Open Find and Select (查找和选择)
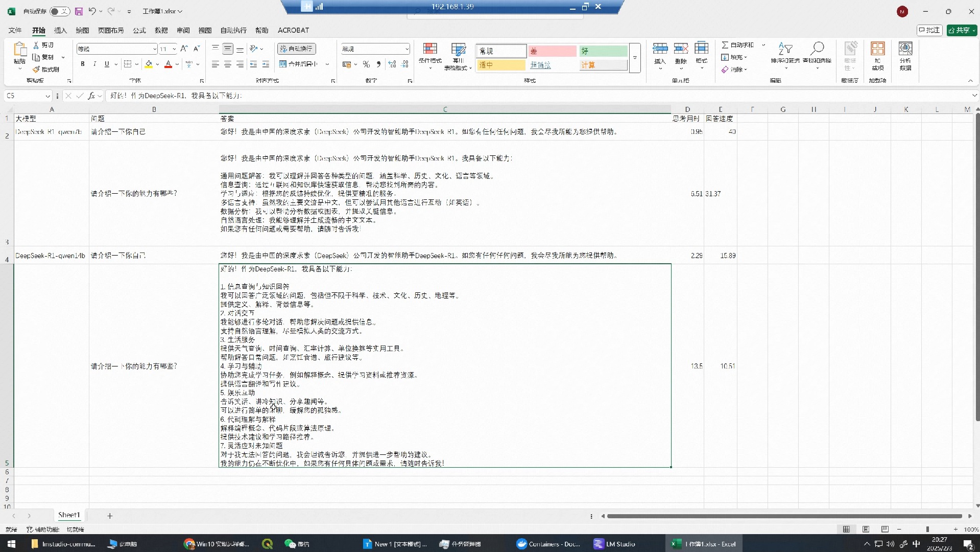Viewport: 980px width, 552px height. pyautogui.click(x=817, y=55)
